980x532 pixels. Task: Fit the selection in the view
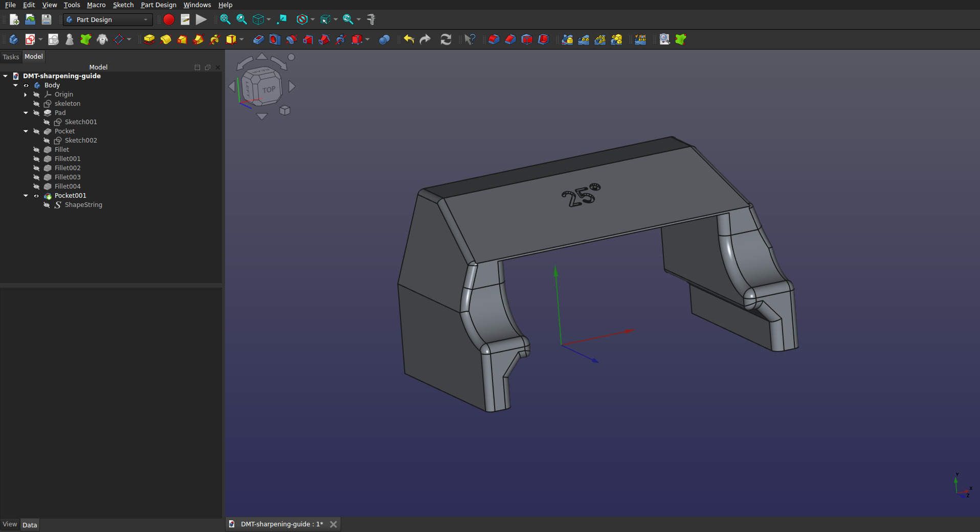(x=241, y=19)
